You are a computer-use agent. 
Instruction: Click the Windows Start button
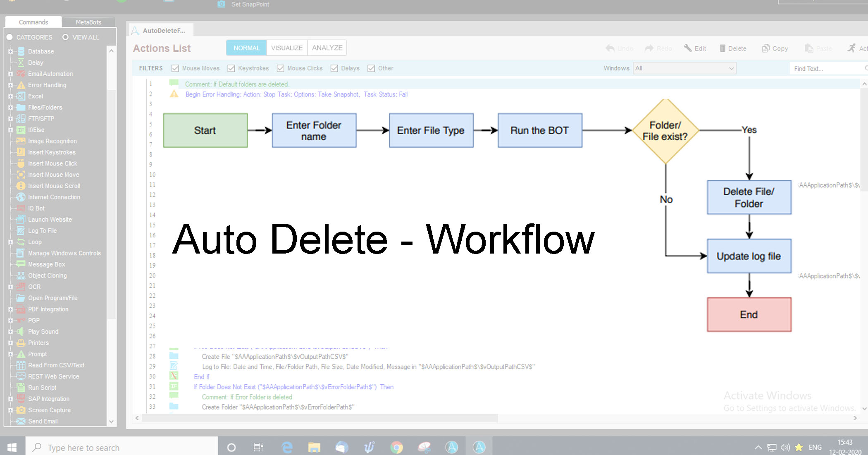click(x=12, y=447)
